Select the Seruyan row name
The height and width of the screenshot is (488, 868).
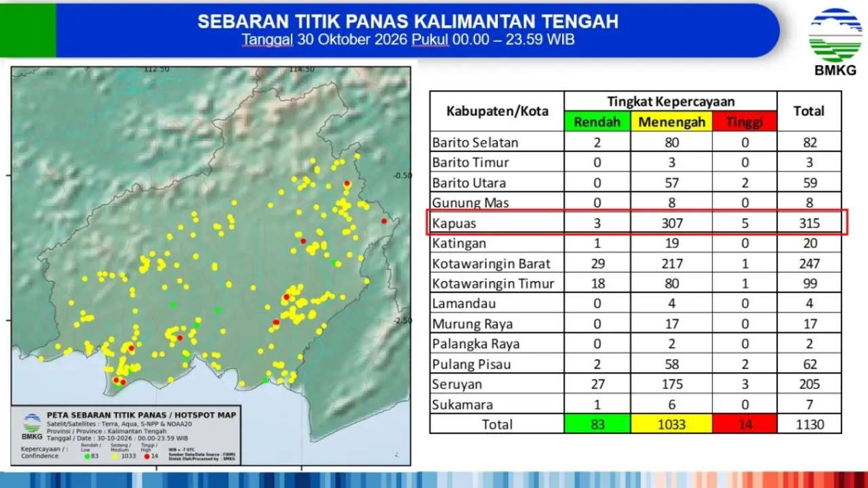[457, 384]
